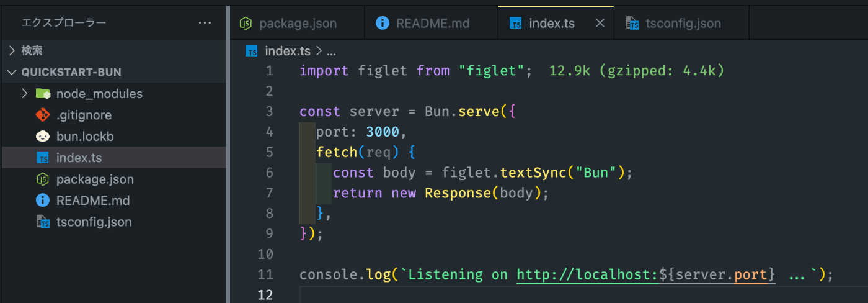
Task: Select the index.ts editor tab
Action: 556,24
